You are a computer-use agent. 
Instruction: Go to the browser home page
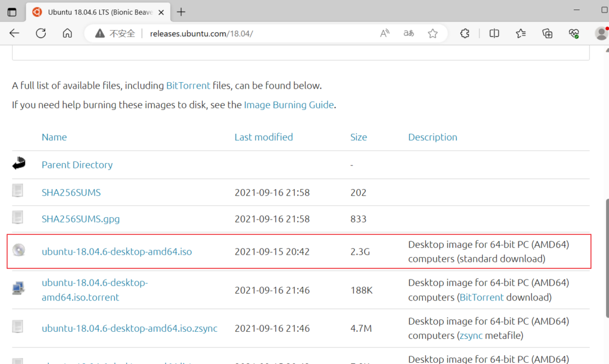tap(68, 33)
